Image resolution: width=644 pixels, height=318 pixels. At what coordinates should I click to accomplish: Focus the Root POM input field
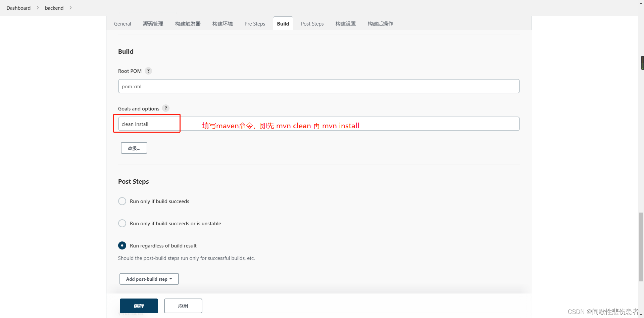tap(319, 86)
